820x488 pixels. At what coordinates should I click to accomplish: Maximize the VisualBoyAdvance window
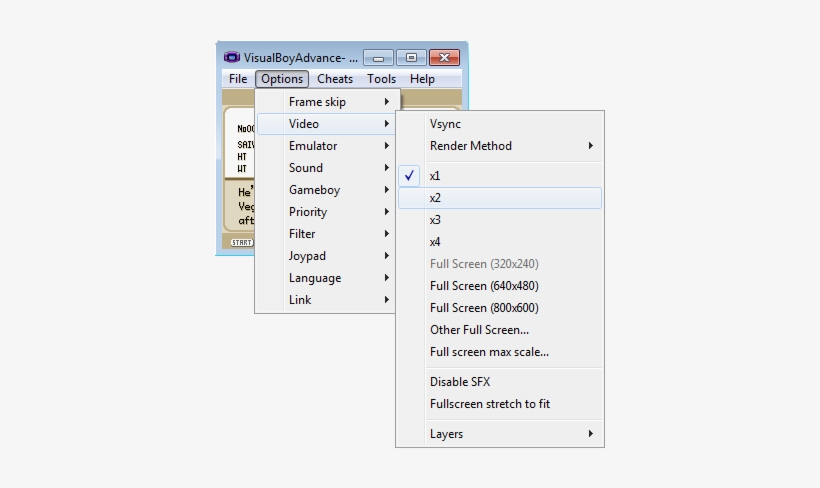(411, 58)
